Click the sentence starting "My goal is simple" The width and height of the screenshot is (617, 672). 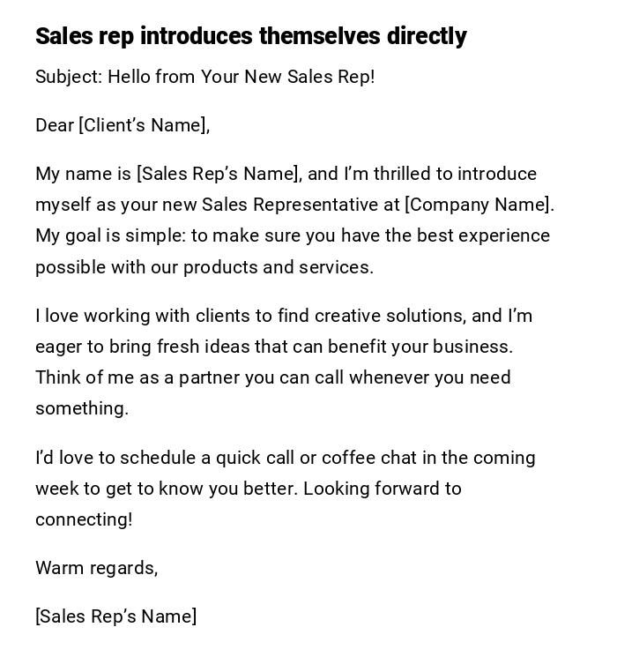coord(292,235)
